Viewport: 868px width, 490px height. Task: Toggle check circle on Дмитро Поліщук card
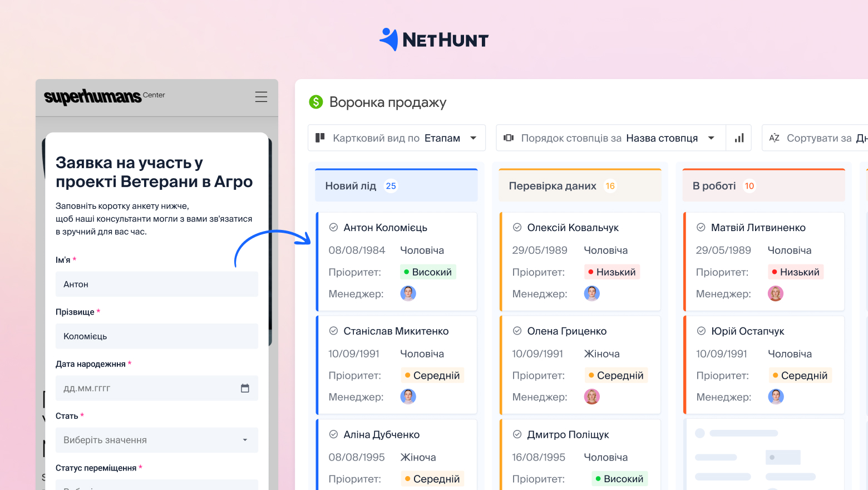point(517,434)
